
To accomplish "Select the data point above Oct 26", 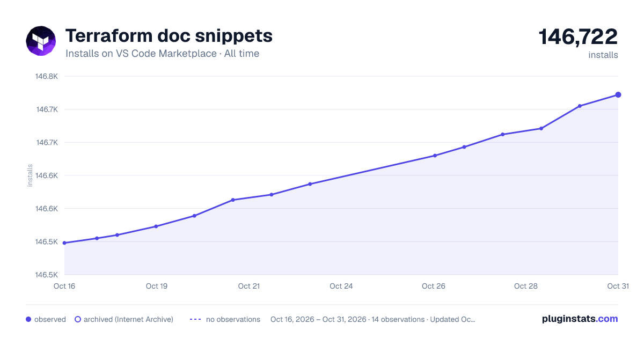I will coord(435,156).
